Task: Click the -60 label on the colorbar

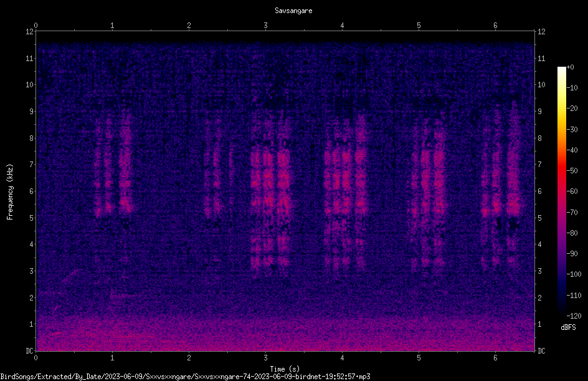Action: tap(572, 191)
